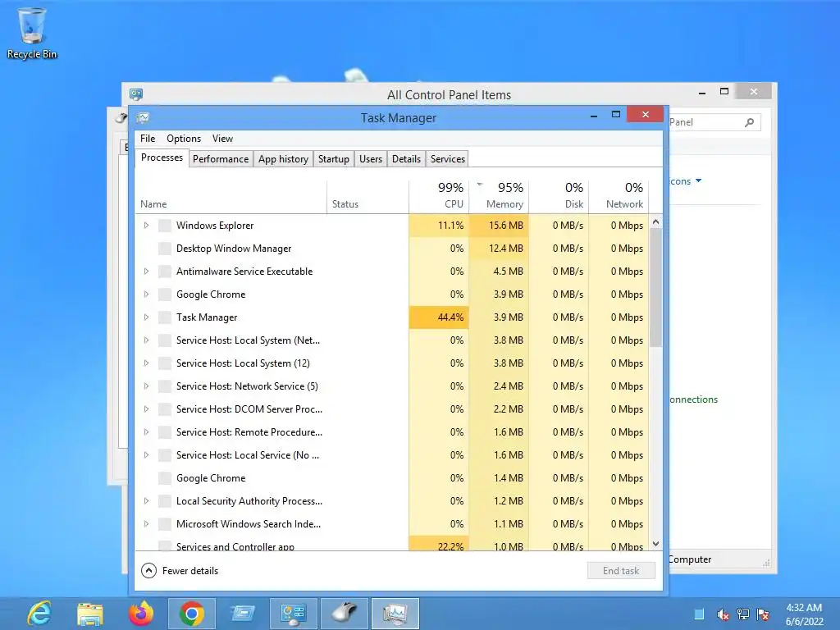Select the 1.4 MB Google Chrome row

point(392,478)
